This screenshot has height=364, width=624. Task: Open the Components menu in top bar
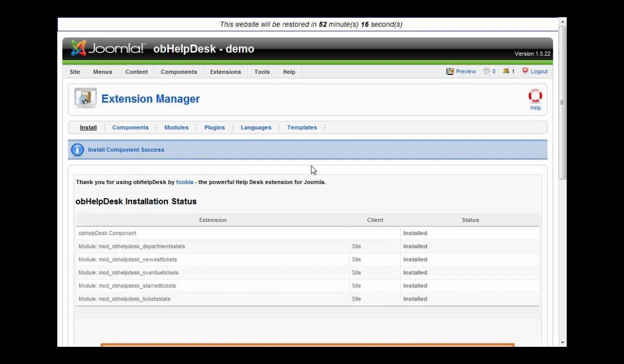pos(179,72)
